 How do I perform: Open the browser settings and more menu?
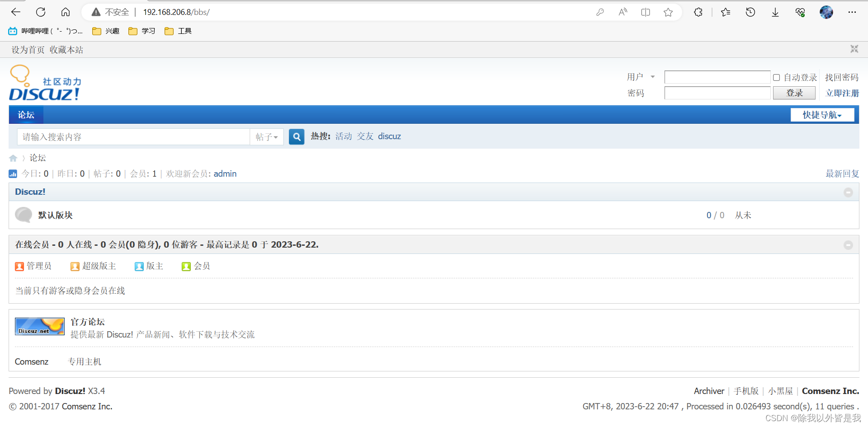(852, 12)
